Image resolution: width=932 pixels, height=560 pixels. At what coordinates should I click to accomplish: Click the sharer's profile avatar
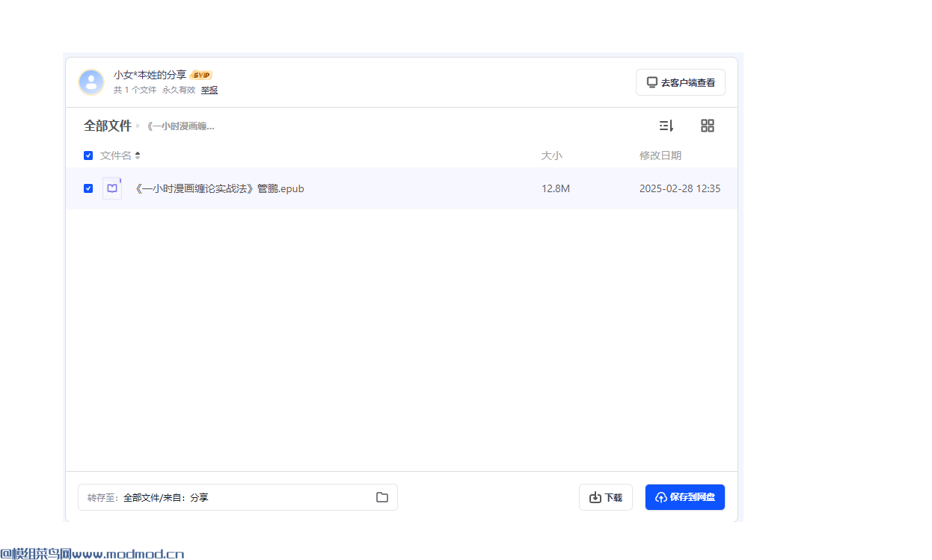91,82
